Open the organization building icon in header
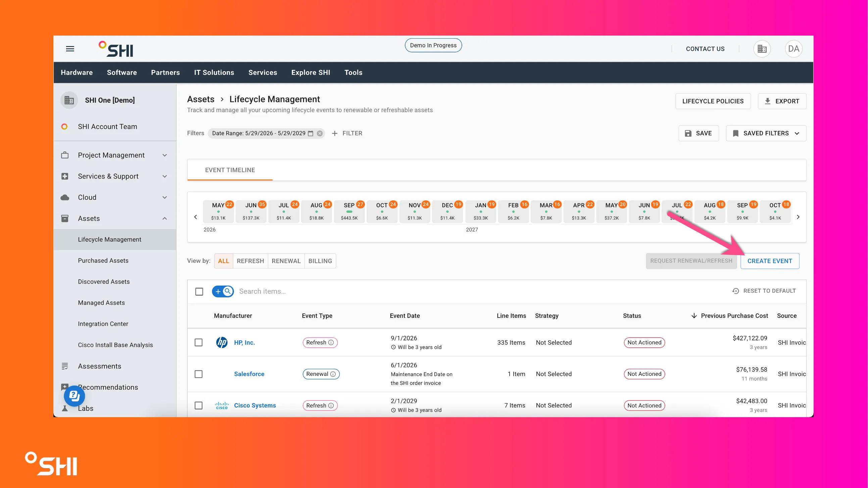 pos(762,49)
